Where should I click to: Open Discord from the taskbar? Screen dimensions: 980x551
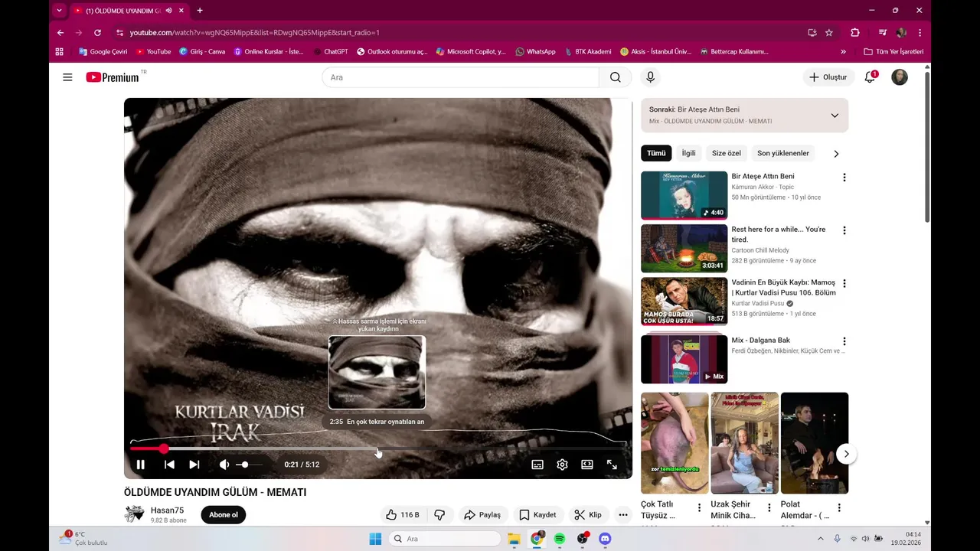point(605,539)
